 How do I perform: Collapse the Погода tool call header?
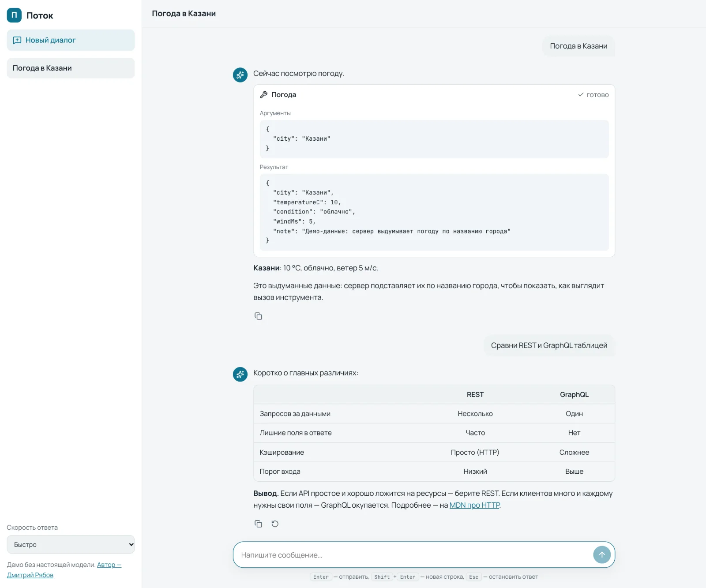pos(434,94)
